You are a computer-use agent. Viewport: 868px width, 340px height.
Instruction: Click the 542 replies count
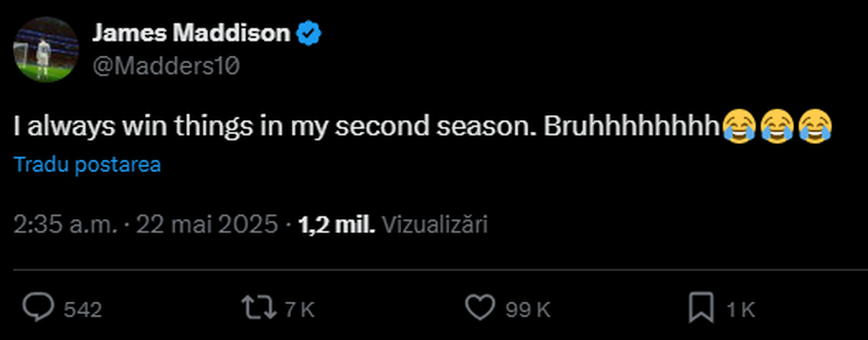tap(83, 310)
